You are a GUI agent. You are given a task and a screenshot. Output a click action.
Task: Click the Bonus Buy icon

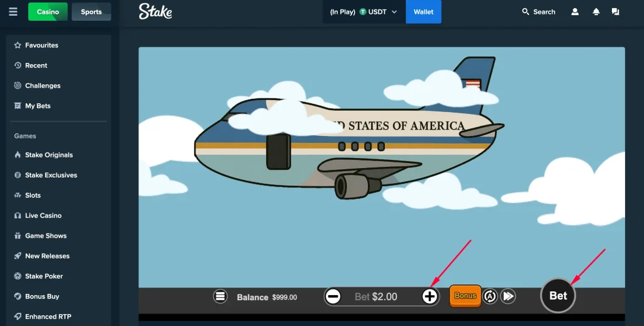[x=17, y=296]
